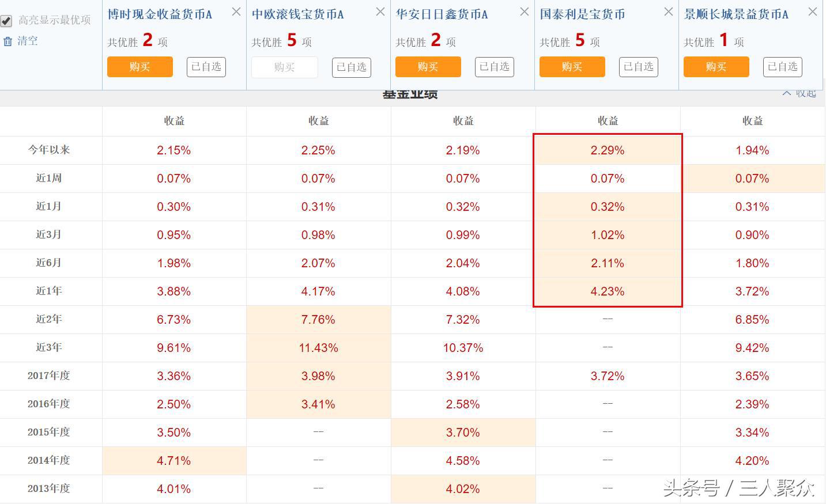Screen dimensions: 826x504
Task: Click the 4.20% 2014年度 value
Action: pyautogui.click(x=752, y=461)
